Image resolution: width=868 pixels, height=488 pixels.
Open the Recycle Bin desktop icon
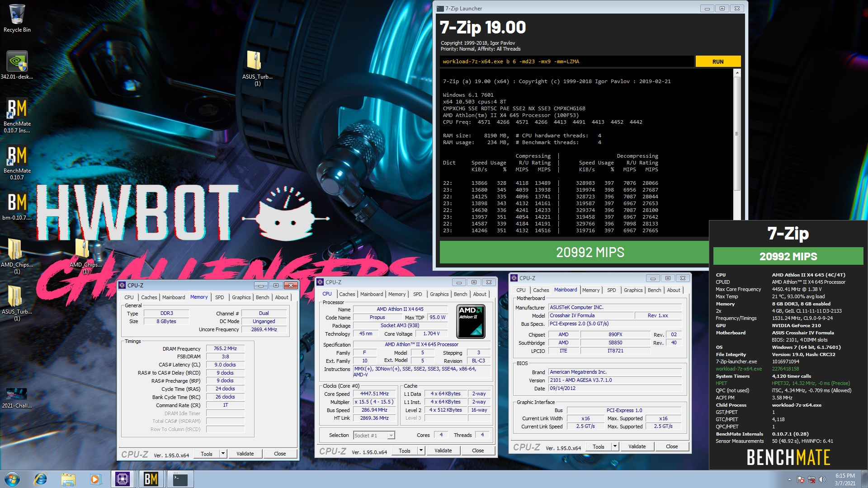tap(17, 18)
